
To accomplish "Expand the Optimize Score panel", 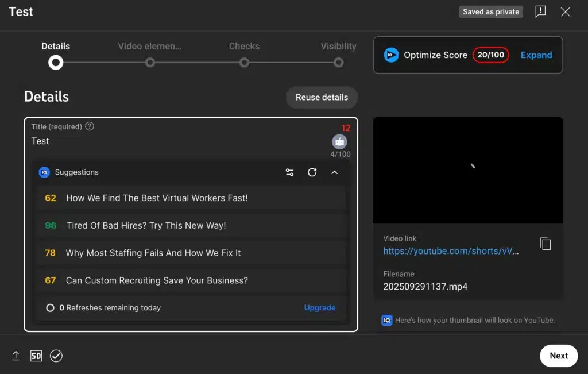I will [536, 55].
